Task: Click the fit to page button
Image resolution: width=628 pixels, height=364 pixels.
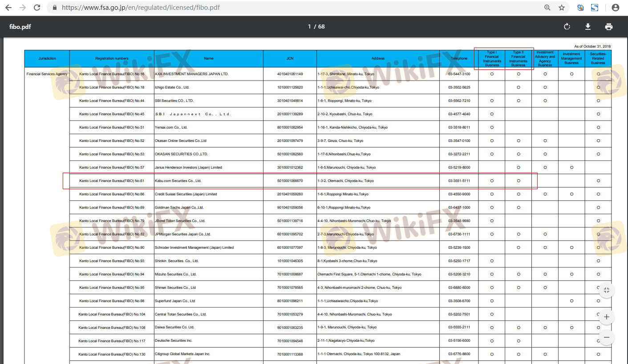Action: click(x=606, y=291)
